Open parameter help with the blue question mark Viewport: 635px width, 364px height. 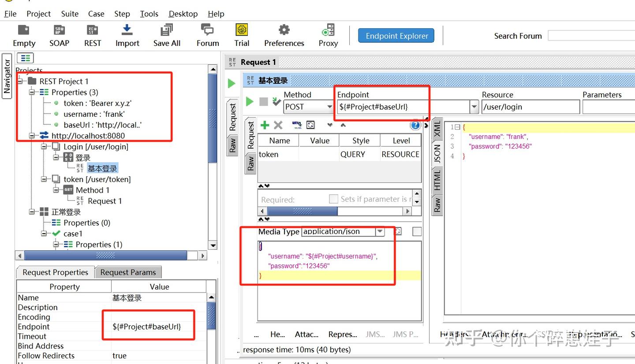pos(415,125)
